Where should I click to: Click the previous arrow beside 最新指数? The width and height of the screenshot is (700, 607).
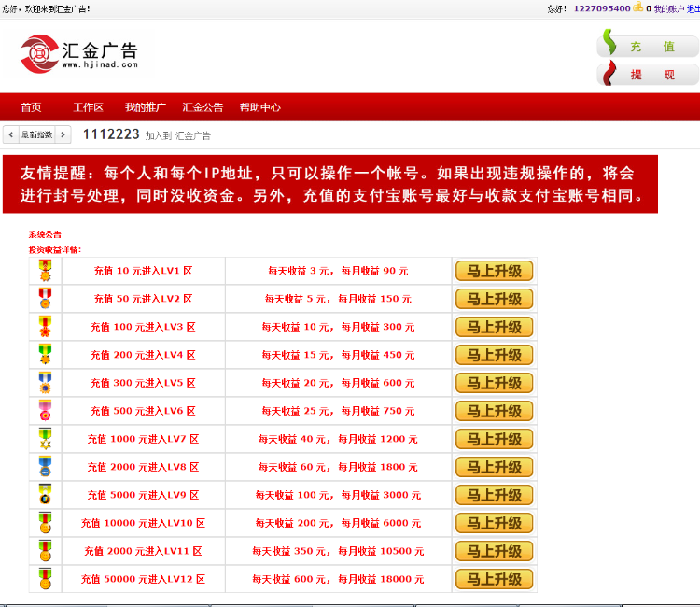point(10,134)
